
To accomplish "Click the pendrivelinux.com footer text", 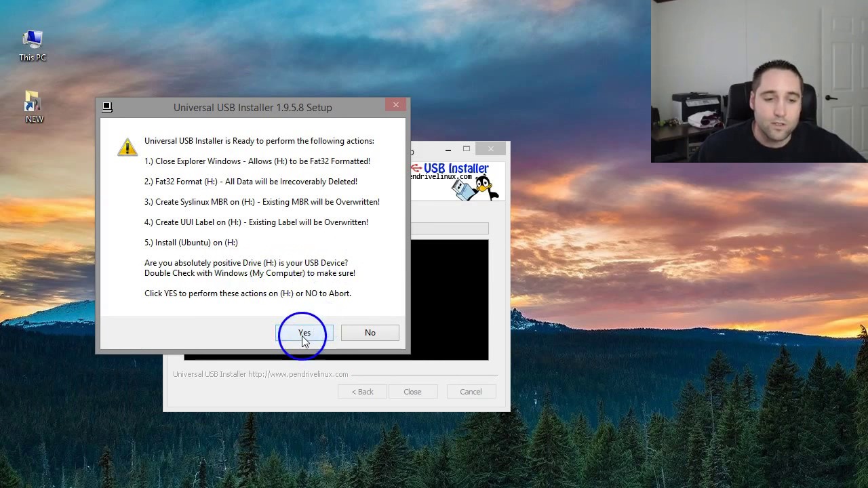I will click(x=260, y=374).
